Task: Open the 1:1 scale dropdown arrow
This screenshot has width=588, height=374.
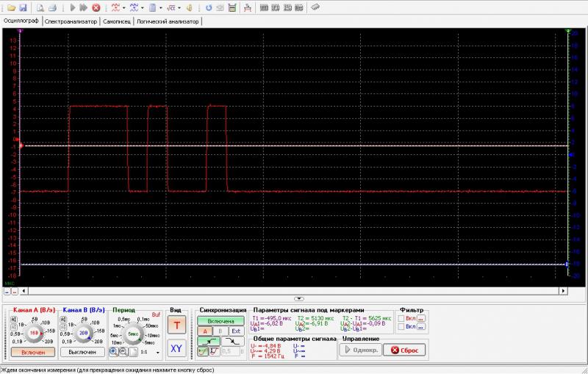Action: coord(157,353)
